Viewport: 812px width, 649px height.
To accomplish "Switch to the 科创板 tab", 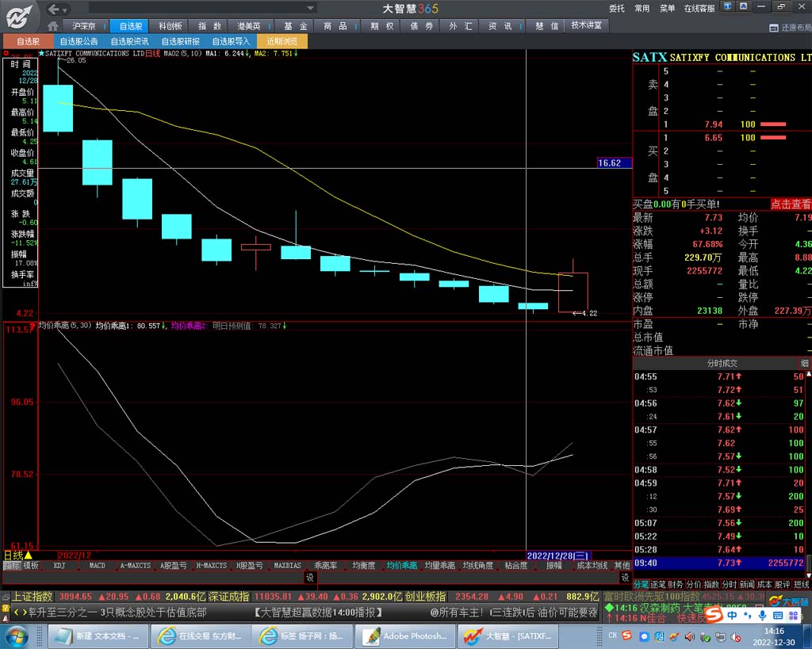I will (170, 26).
